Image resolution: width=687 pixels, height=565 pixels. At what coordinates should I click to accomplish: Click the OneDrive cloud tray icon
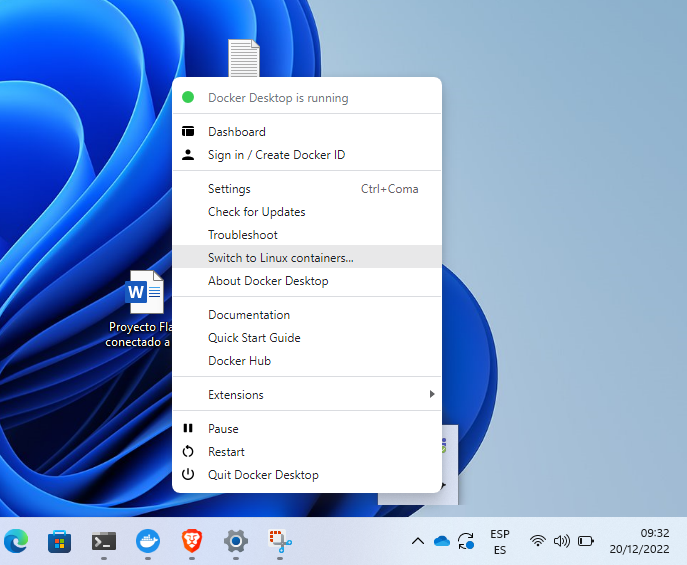coord(442,541)
